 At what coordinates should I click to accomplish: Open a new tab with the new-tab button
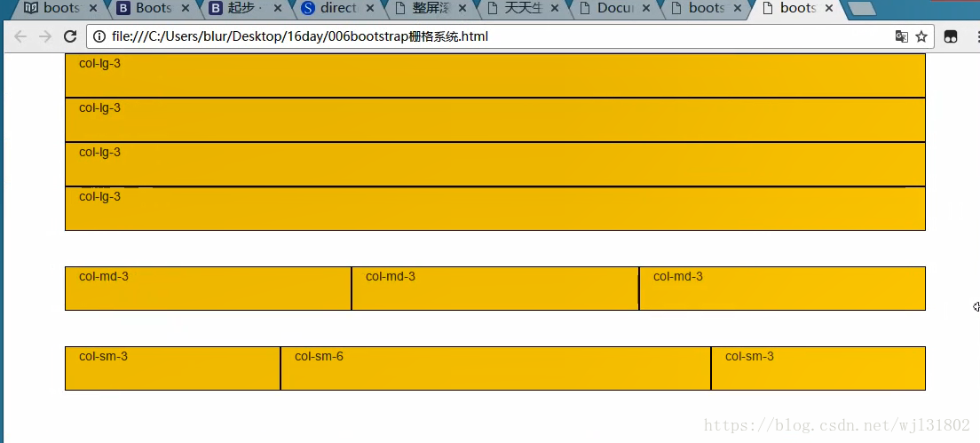coord(863,8)
